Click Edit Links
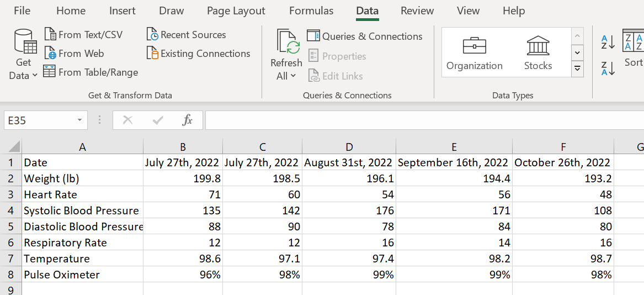The height and width of the screenshot is (295, 644). coord(336,76)
